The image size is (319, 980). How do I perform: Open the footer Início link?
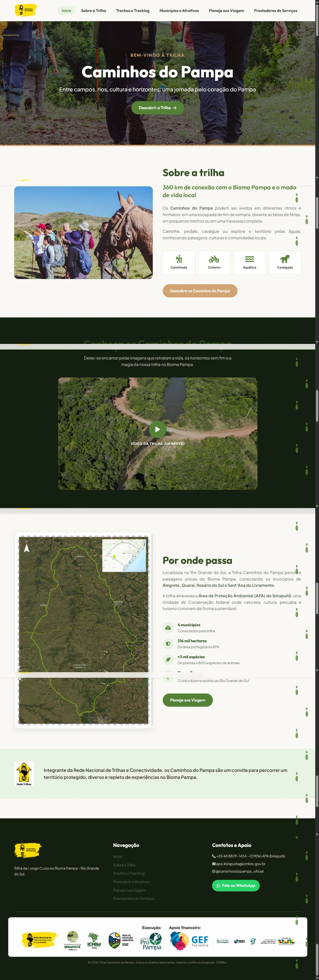117,856
